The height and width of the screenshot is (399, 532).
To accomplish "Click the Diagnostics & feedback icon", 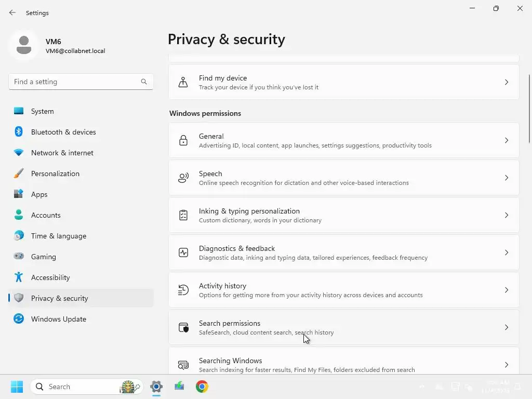I will [x=183, y=252].
